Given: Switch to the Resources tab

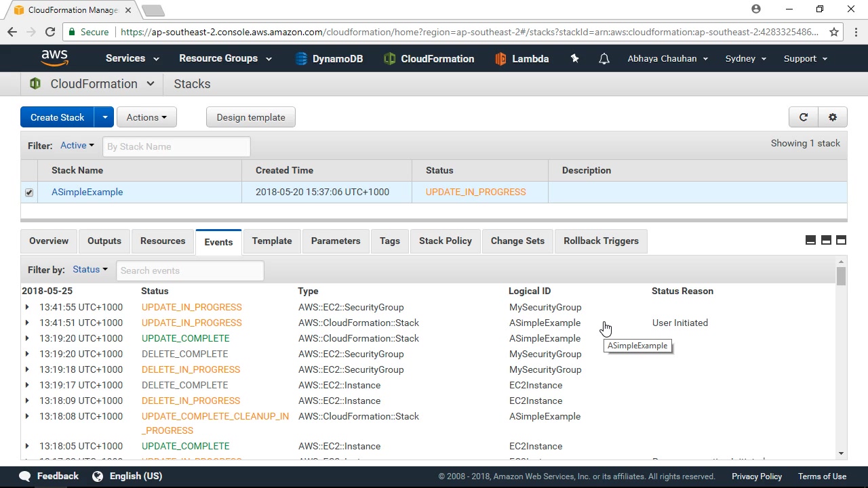Looking at the screenshot, I should point(163,241).
